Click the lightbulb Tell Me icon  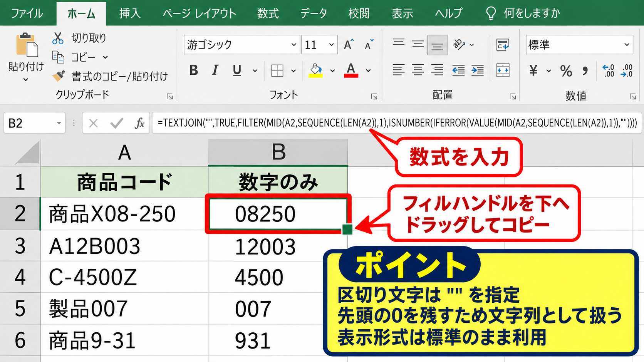491,13
